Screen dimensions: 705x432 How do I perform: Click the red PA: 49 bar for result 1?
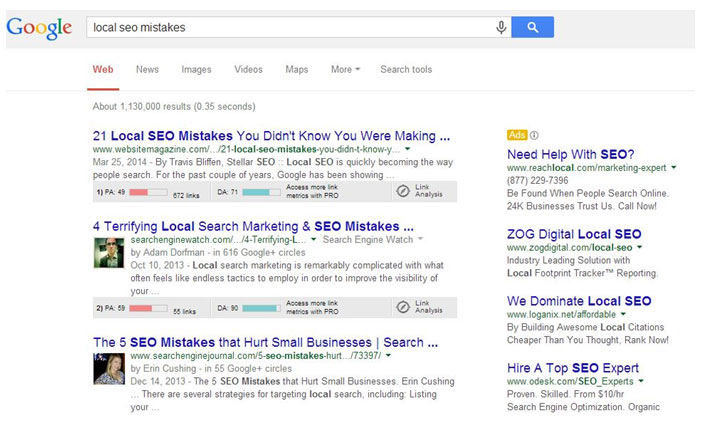point(148,192)
